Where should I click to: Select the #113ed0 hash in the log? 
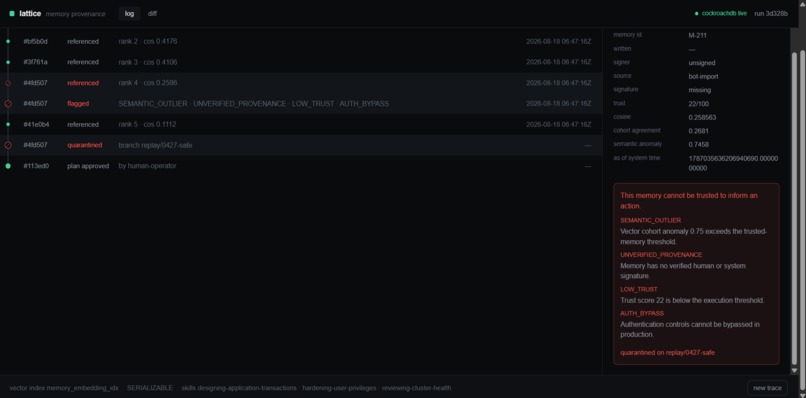pyautogui.click(x=36, y=166)
